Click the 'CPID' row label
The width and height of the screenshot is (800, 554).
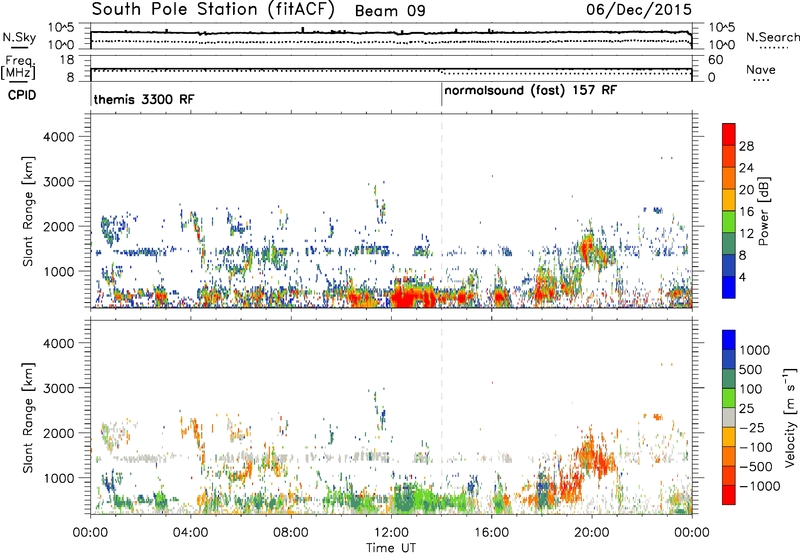pos(22,95)
